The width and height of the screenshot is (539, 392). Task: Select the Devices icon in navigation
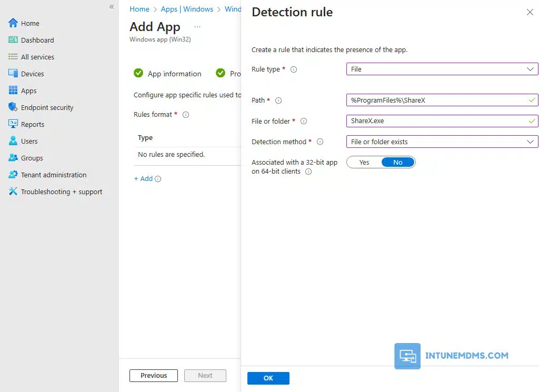click(x=13, y=74)
